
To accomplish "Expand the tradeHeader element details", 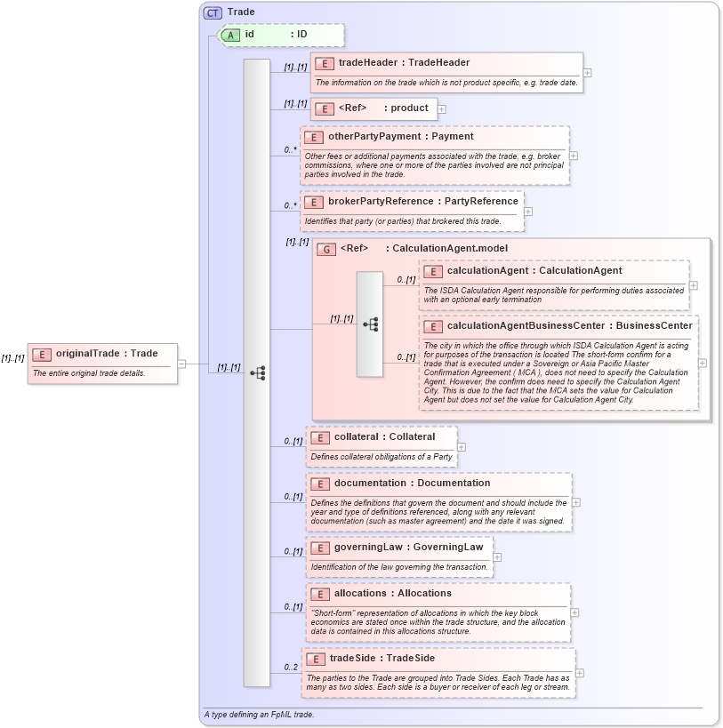I will click(587, 72).
